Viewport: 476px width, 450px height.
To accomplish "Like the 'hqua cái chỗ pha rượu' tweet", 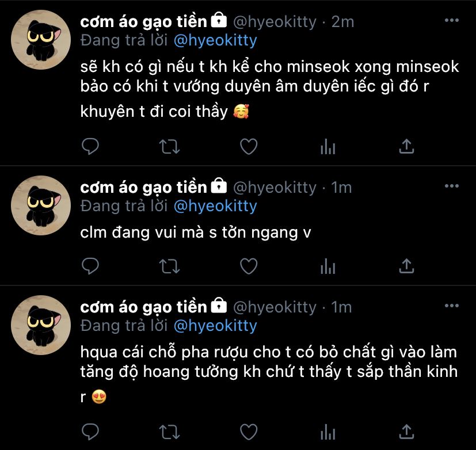I will tap(248, 430).
